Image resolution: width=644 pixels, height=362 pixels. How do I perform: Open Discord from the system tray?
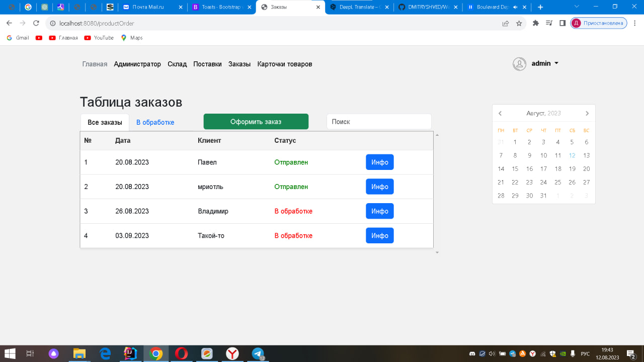pos(472,353)
